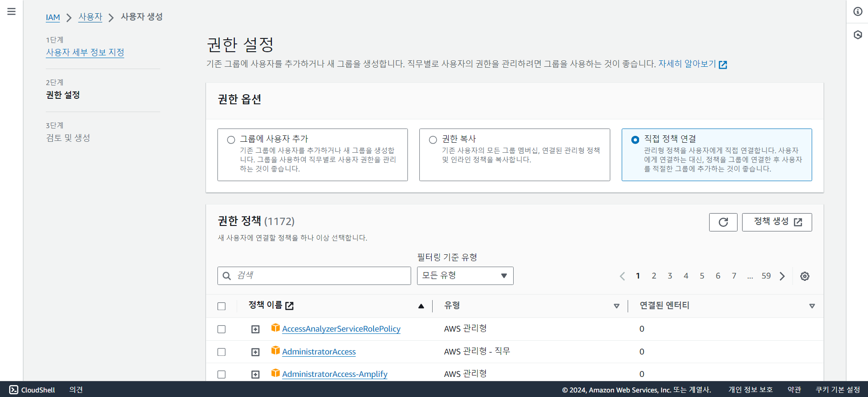Open 개인 정보 보호 footer link
The image size is (868, 397).
(x=750, y=390)
